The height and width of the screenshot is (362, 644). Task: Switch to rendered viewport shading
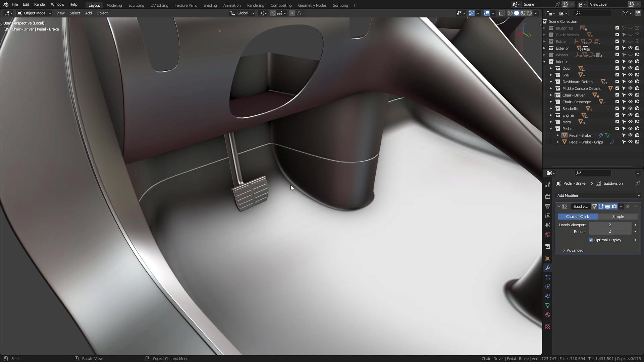(x=529, y=13)
